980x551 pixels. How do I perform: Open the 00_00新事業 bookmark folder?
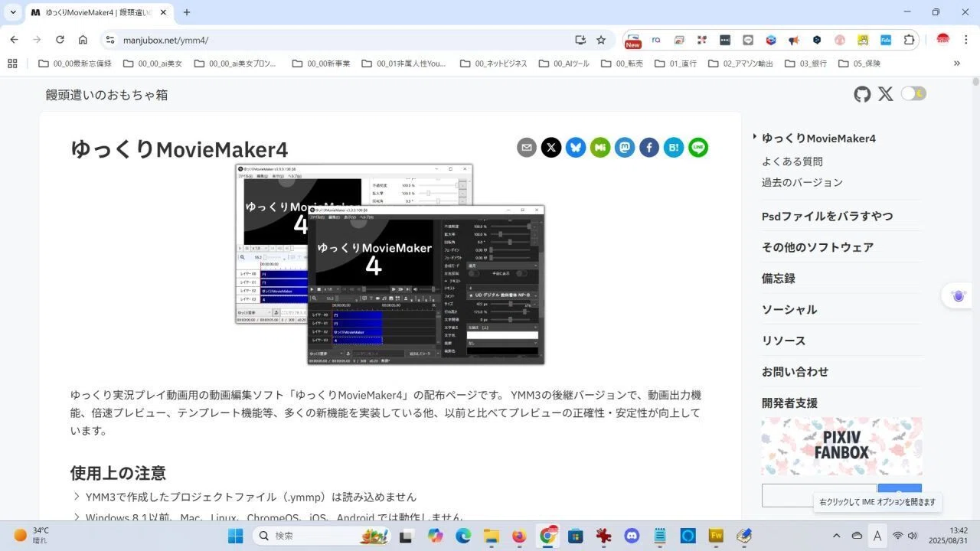[x=321, y=64]
